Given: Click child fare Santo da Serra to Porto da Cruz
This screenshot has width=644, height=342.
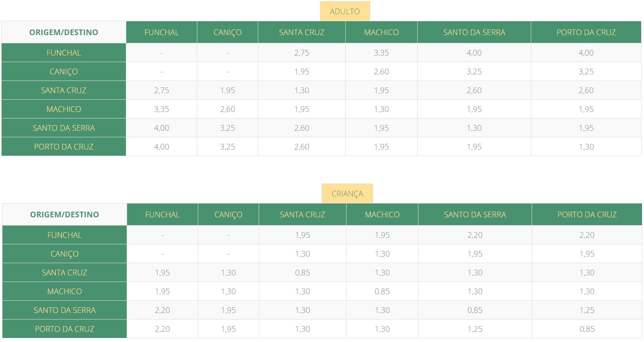Looking at the screenshot, I should 587,310.
